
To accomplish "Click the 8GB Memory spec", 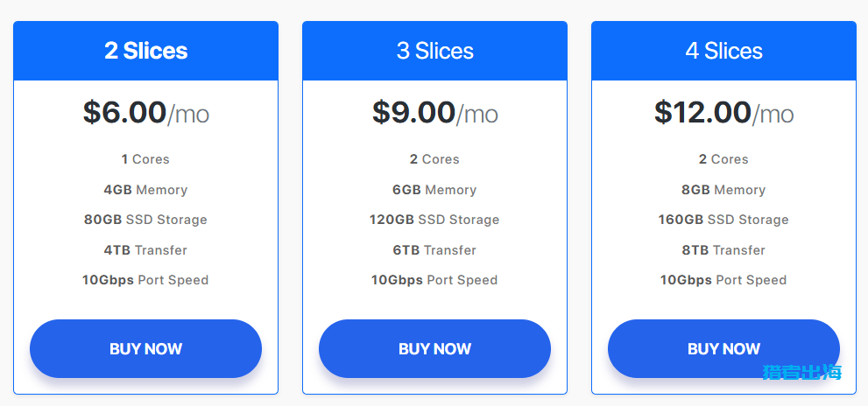I will [x=723, y=190].
